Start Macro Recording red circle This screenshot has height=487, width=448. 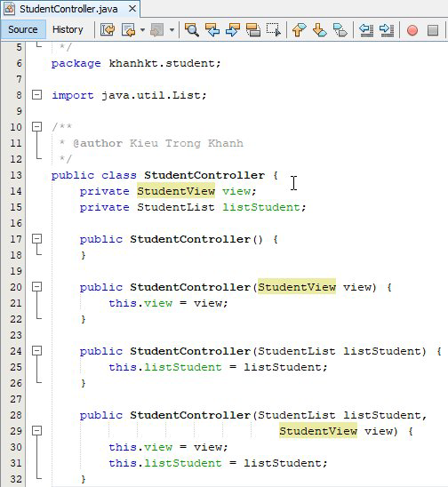click(412, 30)
